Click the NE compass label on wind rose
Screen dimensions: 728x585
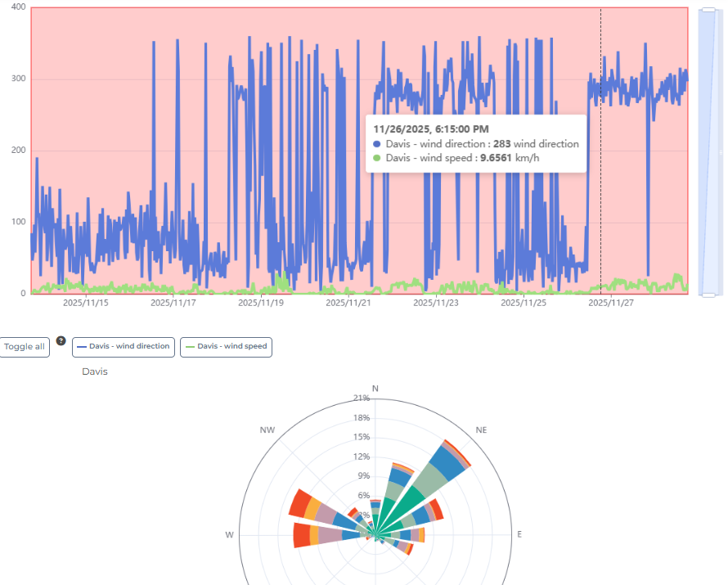coord(481,430)
